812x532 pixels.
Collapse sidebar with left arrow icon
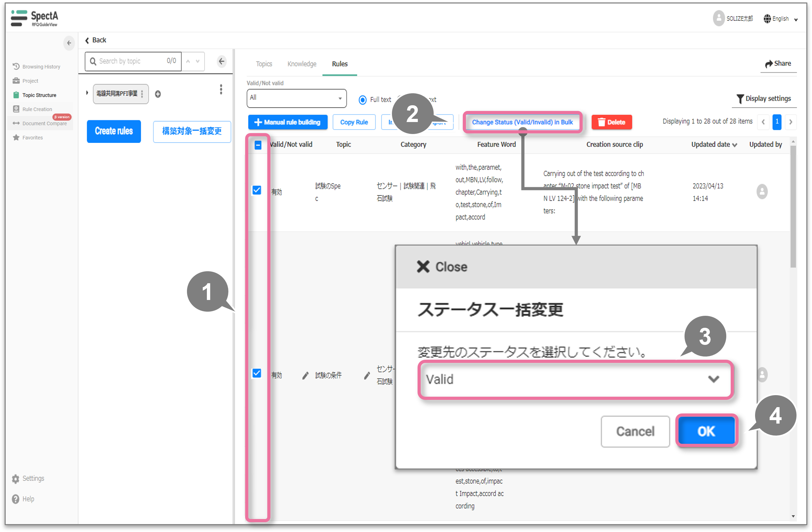tap(69, 43)
